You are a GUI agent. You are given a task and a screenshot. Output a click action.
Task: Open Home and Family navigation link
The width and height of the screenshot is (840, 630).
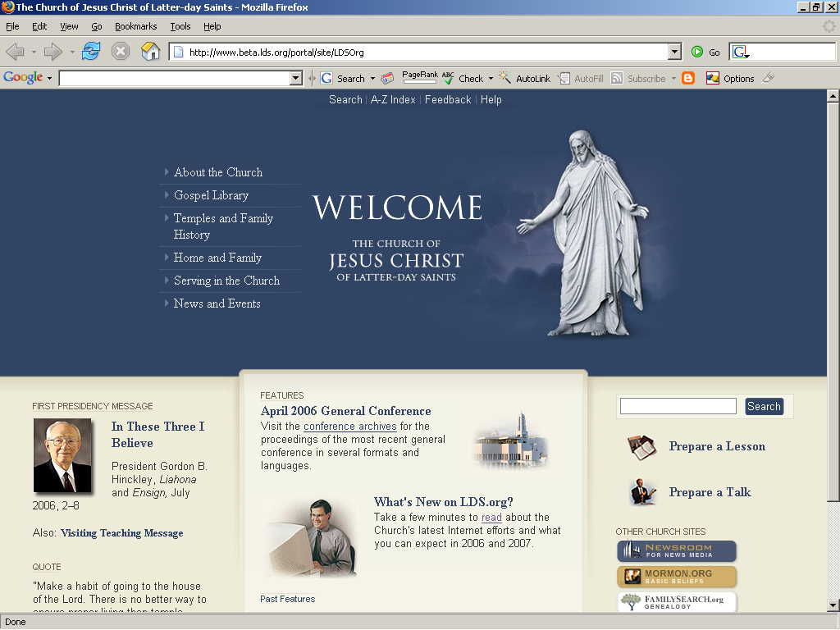click(x=217, y=258)
